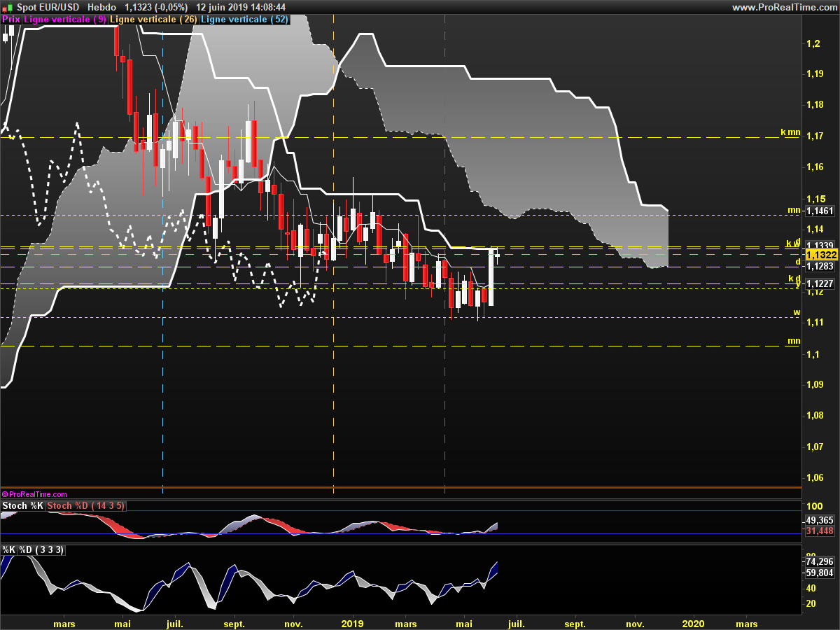Screen dimensions: 840x630
Task: Click the 59,804 %D value
Action: coord(820,573)
